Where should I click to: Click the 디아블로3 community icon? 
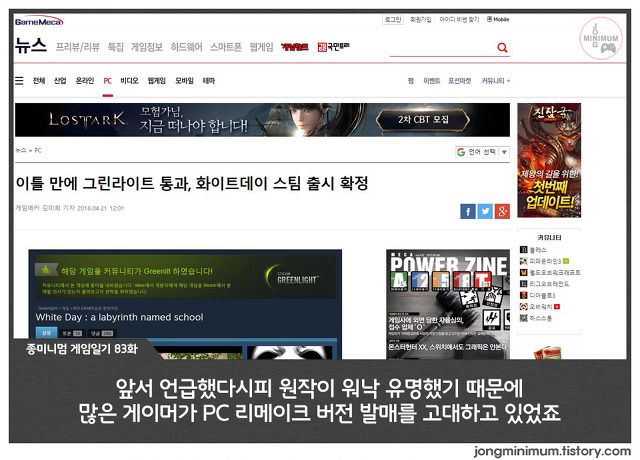[524, 295]
